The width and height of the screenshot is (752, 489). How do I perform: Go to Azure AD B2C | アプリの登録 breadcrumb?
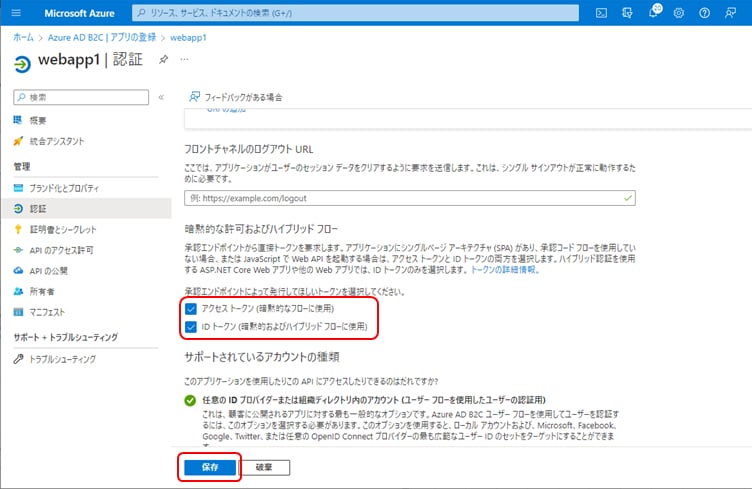click(102, 37)
